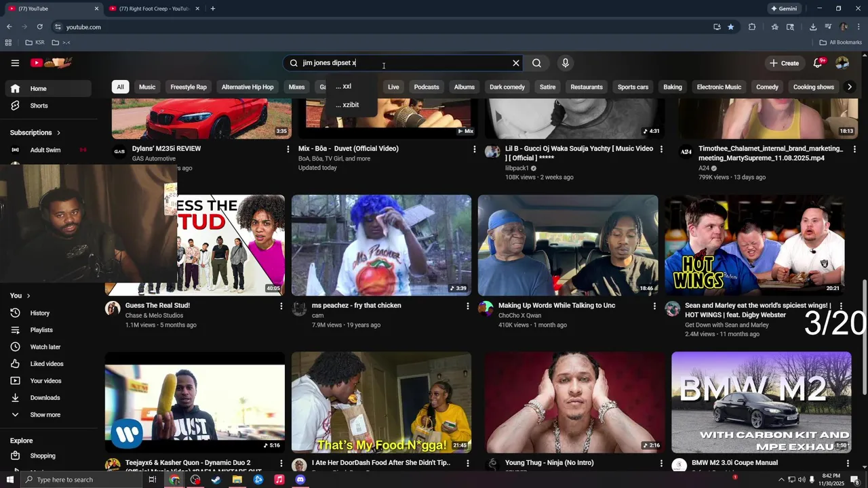
Task: Open Your videos page
Action: click(47, 381)
